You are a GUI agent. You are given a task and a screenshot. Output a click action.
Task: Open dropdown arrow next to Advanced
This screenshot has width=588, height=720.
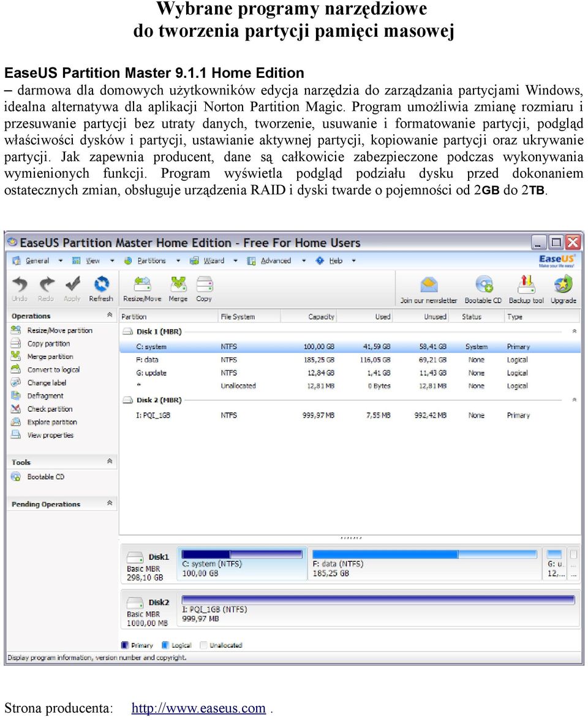[x=304, y=261]
